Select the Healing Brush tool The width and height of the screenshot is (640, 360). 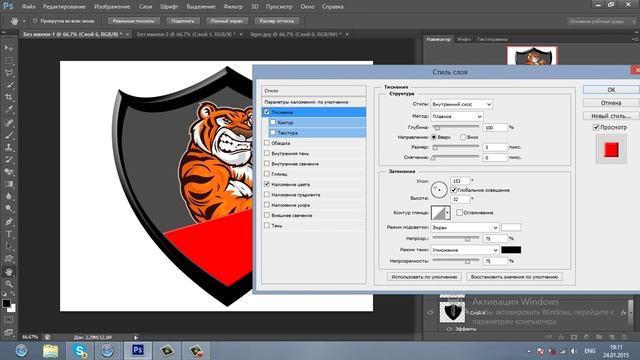click(9, 122)
